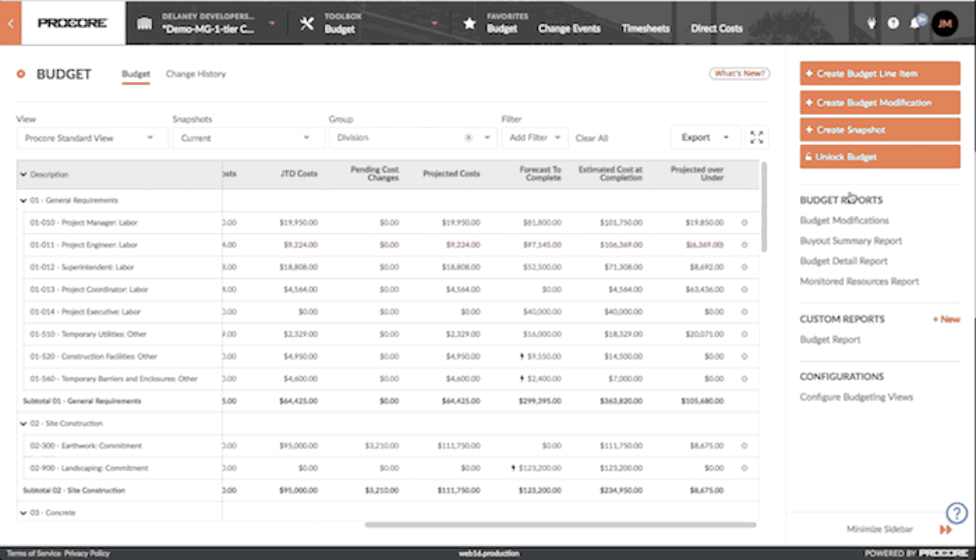This screenshot has height=560, width=976.
Task: Click the round blue help bubble icon
Action: point(956,513)
